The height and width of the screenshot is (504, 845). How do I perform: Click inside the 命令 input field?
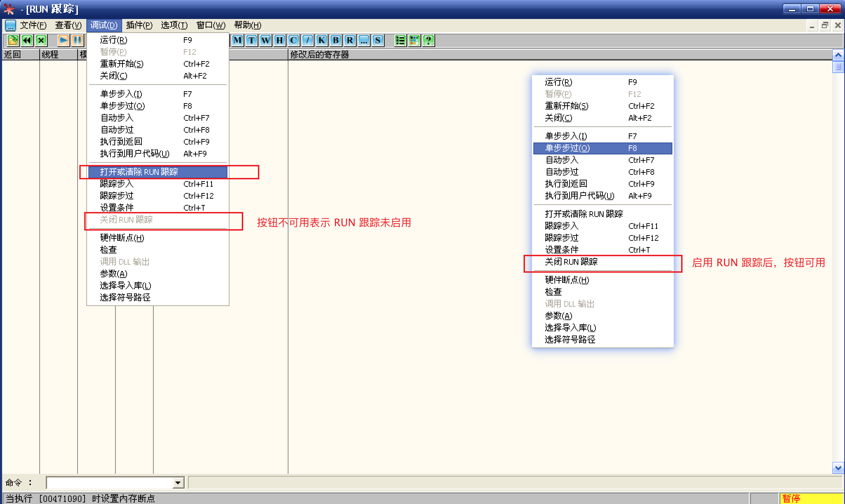click(x=109, y=483)
